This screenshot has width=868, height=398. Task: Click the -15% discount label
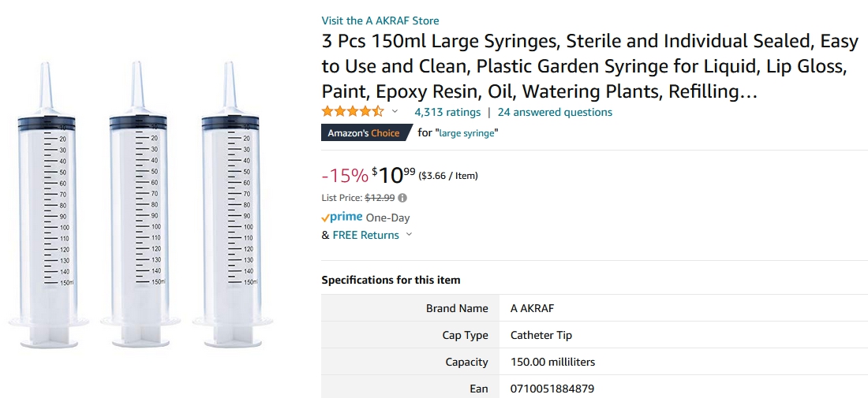[x=345, y=175]
